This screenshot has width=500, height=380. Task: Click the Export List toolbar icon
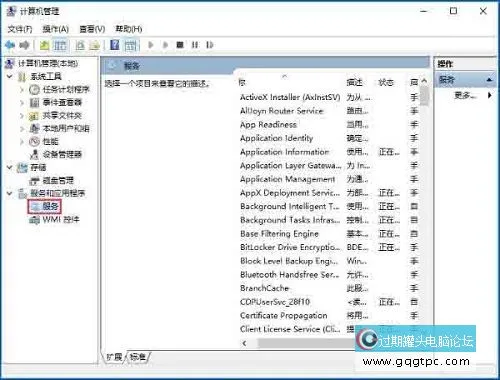pos(95,45)
